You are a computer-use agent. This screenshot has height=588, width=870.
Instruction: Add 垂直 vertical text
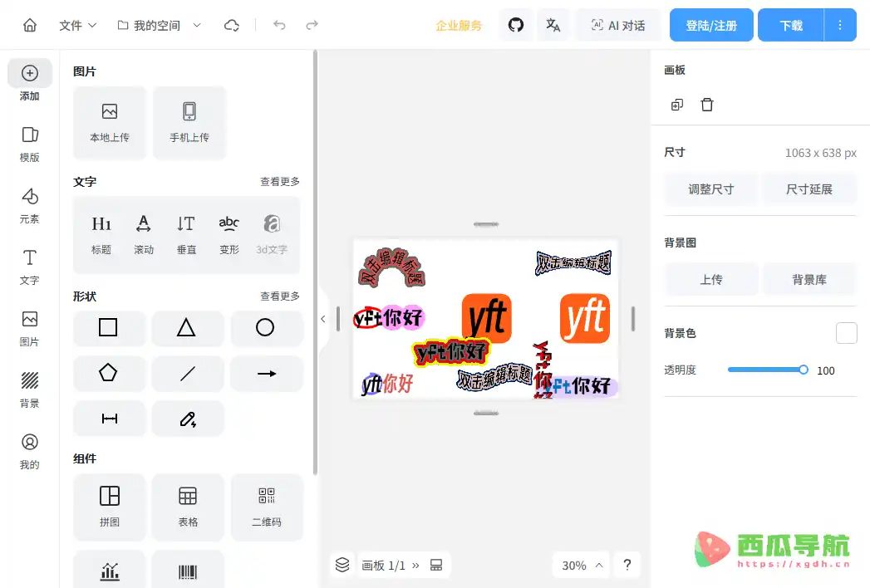(186, 235)
